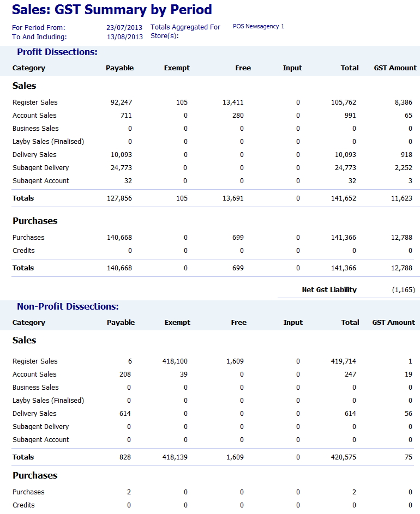
Task: Click the Net Gst Liability label
Action: click(329, 289)
